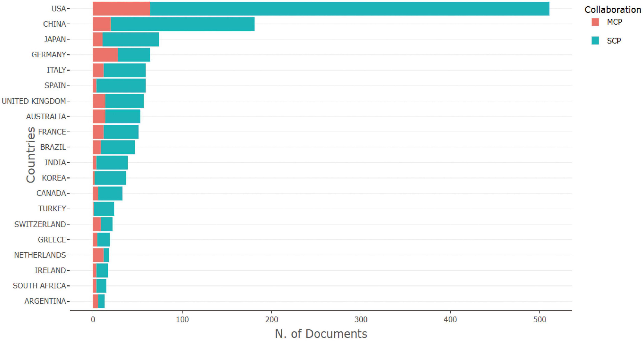644x341 pixels.
Task: Click the x-axis tick label 500
Action: pyautogui.click(x=540, y=319)
